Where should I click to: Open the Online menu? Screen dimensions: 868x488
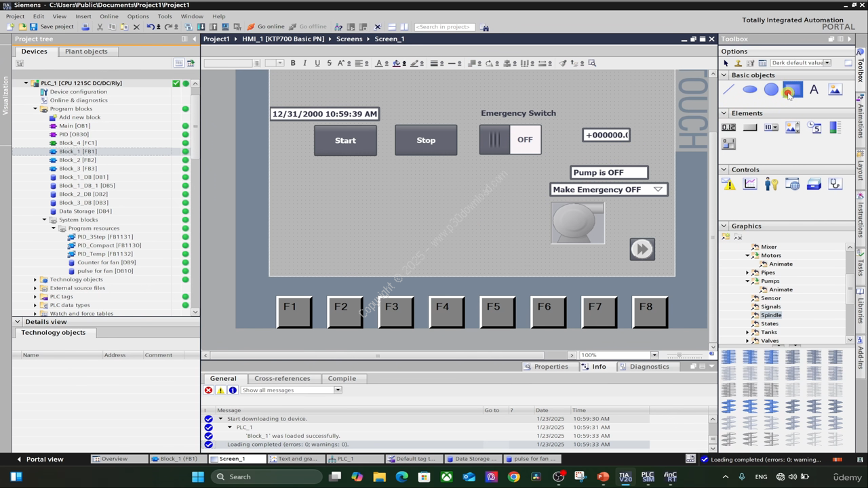108,16
